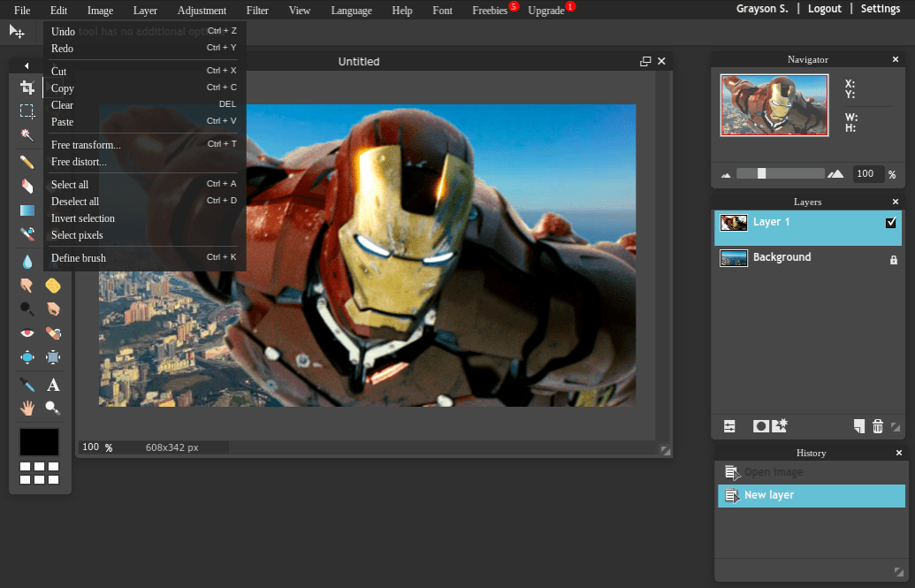
Task: Select the Gradient tool
Action: pos(27,210)
